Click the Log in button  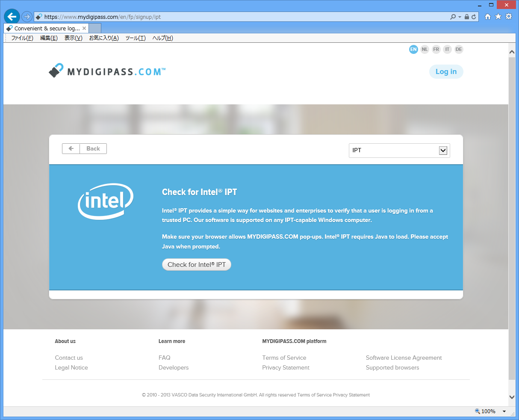click(x=446, y=72)
